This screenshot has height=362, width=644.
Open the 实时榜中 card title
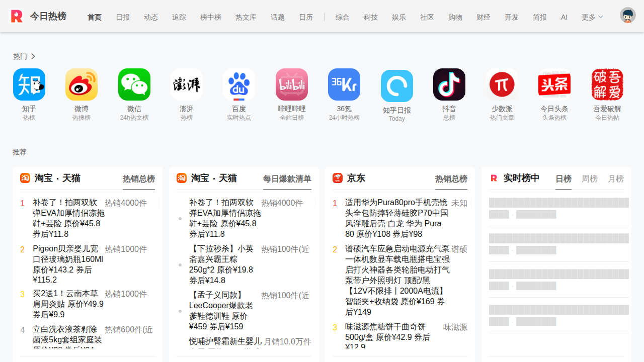522,178
